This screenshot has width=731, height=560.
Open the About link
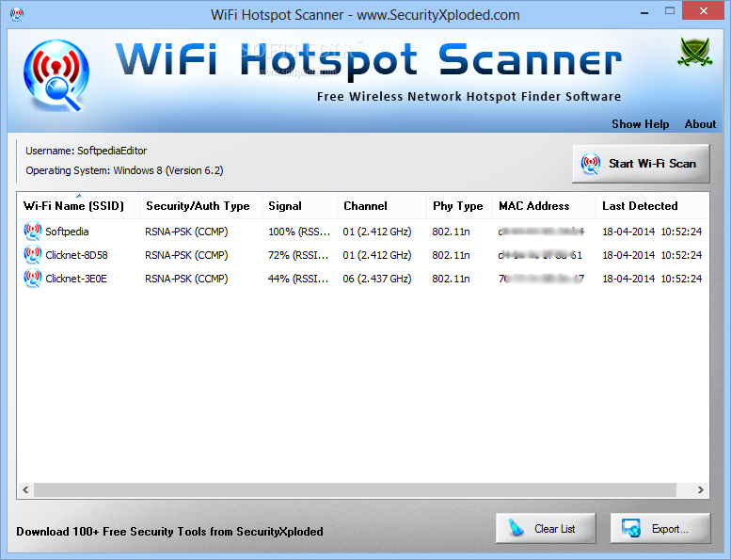tap(700, 124)
